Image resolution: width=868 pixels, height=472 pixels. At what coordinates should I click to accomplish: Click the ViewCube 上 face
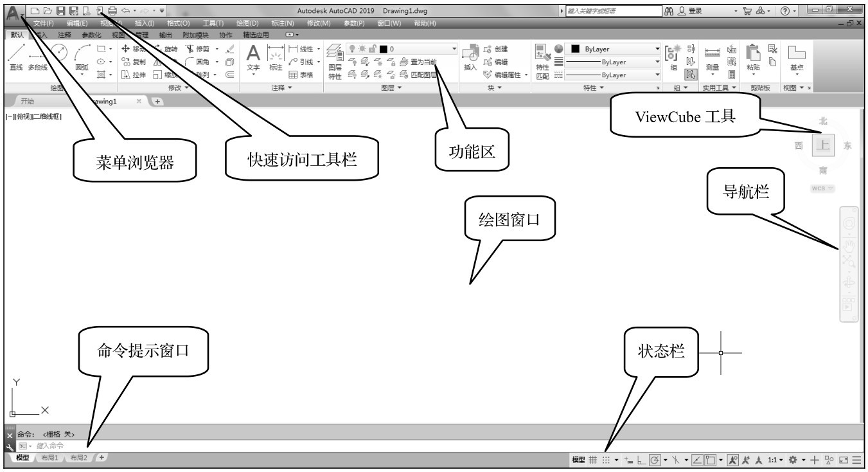[822, 145]
